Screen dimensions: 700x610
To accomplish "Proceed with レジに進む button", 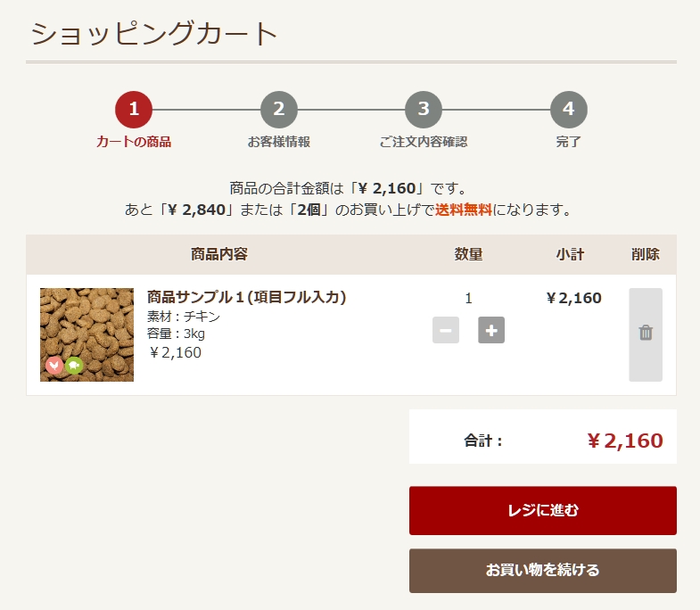I will (x=543, y=510).
